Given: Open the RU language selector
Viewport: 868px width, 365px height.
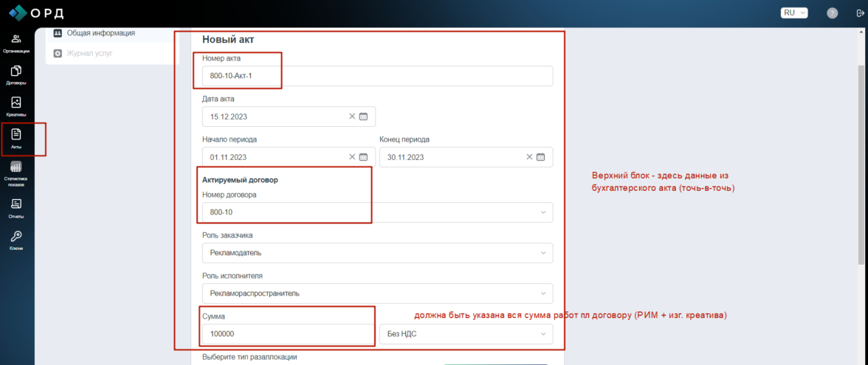Looking at the screenshot, I should [794, 13].
